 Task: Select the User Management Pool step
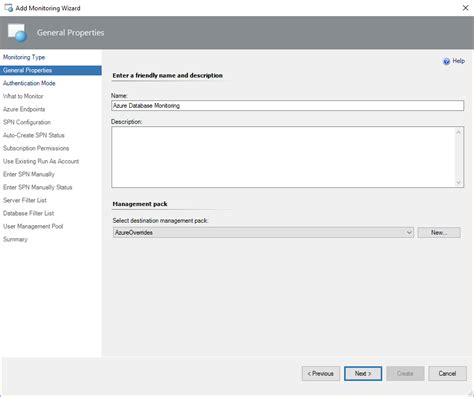33,226
